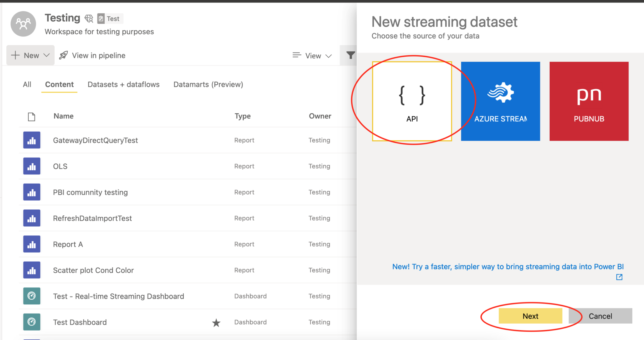Open the Datamarts (Preview) tab
The height and width of the screenshot is (340, 644).
point(208,84)
